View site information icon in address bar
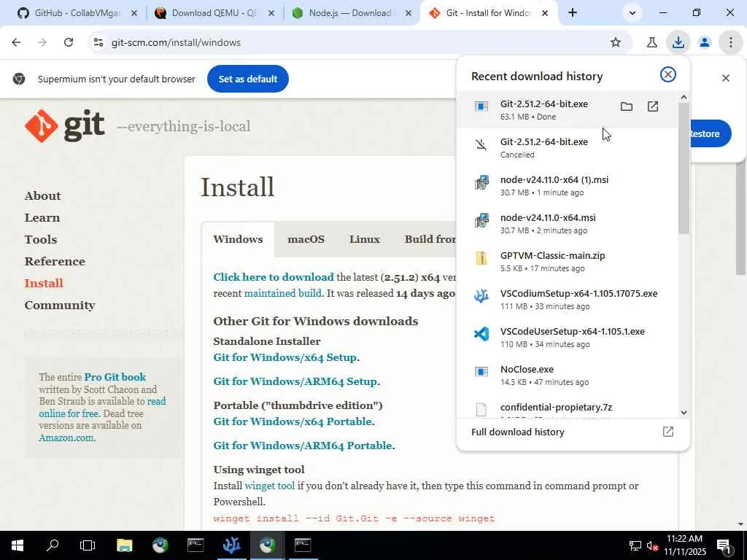Image resolution: width=747 pixels, height=560 pixels. tap(98, 42)
